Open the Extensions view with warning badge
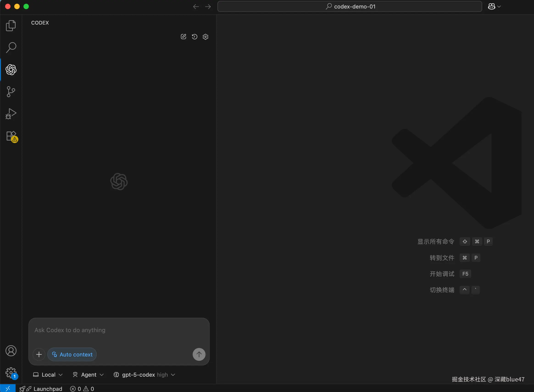This screenshot has height=392, width=534. pos(11,136)
